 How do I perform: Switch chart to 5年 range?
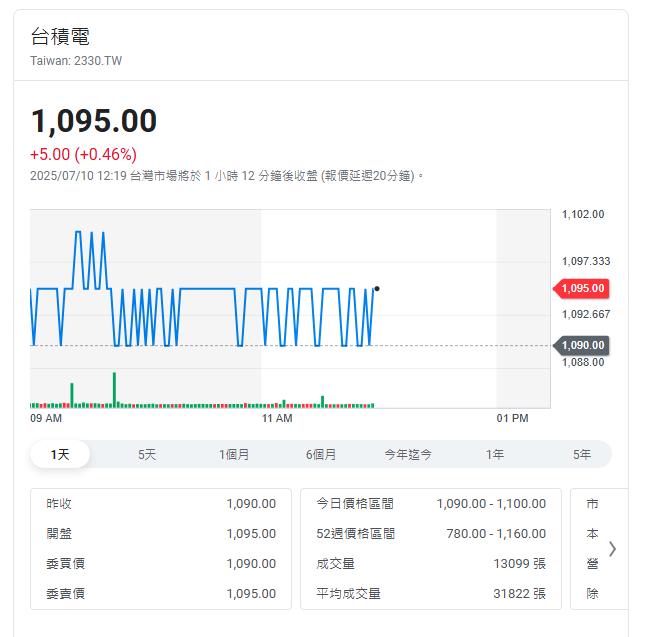pyautogui.click(x=582, y=454)
